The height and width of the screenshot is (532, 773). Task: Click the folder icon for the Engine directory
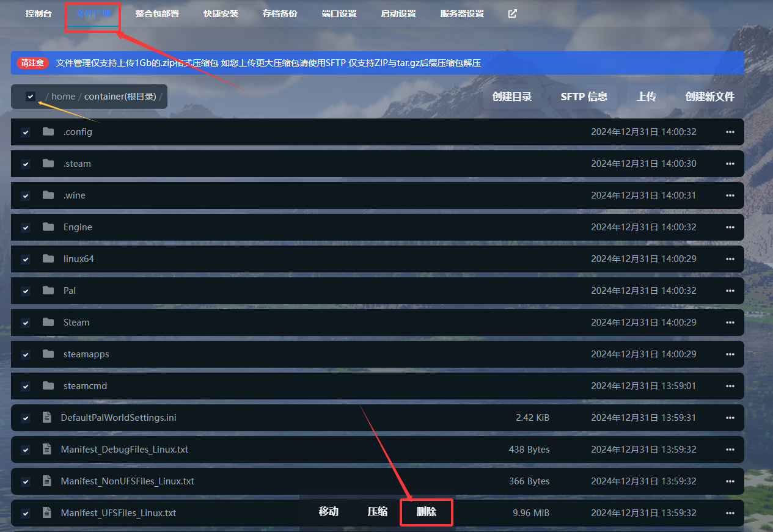(48, 227)
